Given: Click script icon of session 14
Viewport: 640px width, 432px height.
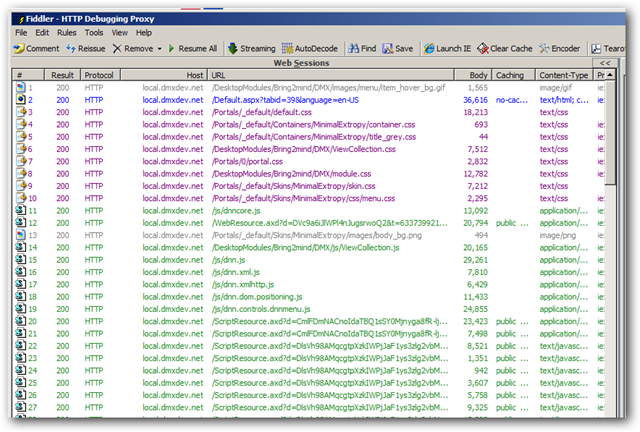Looking at the screenshot, I should [20, 247].
